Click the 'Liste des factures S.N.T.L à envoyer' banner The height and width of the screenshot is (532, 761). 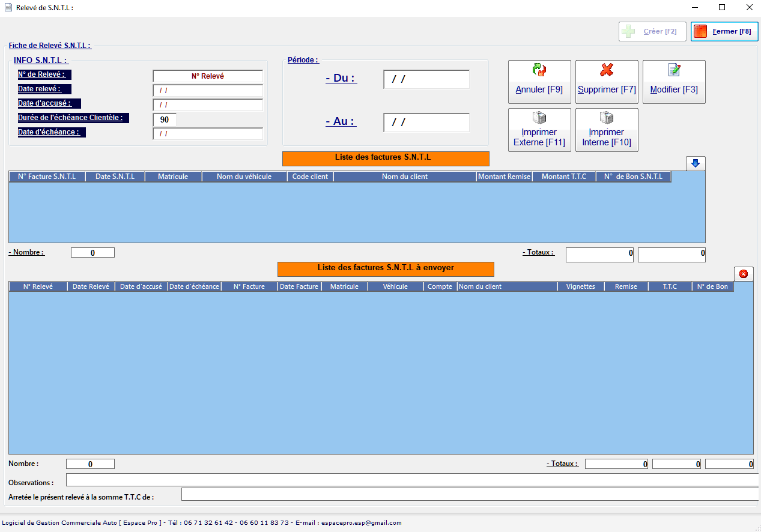coord(386,268)
